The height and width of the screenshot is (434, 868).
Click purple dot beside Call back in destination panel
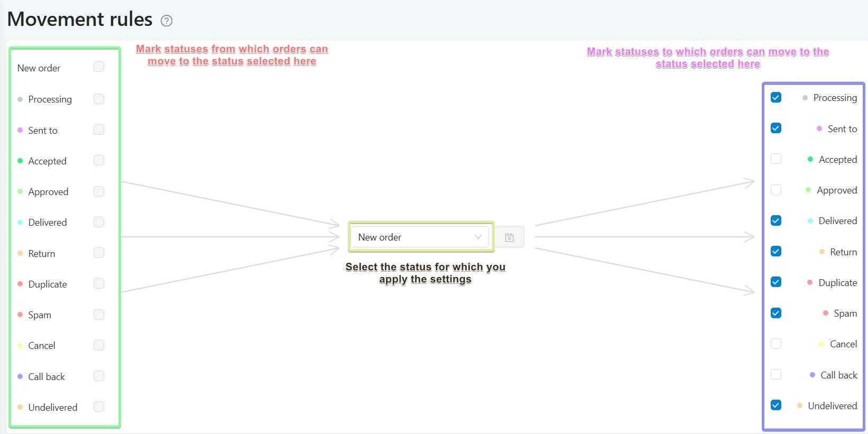click(x=812, y=375)
